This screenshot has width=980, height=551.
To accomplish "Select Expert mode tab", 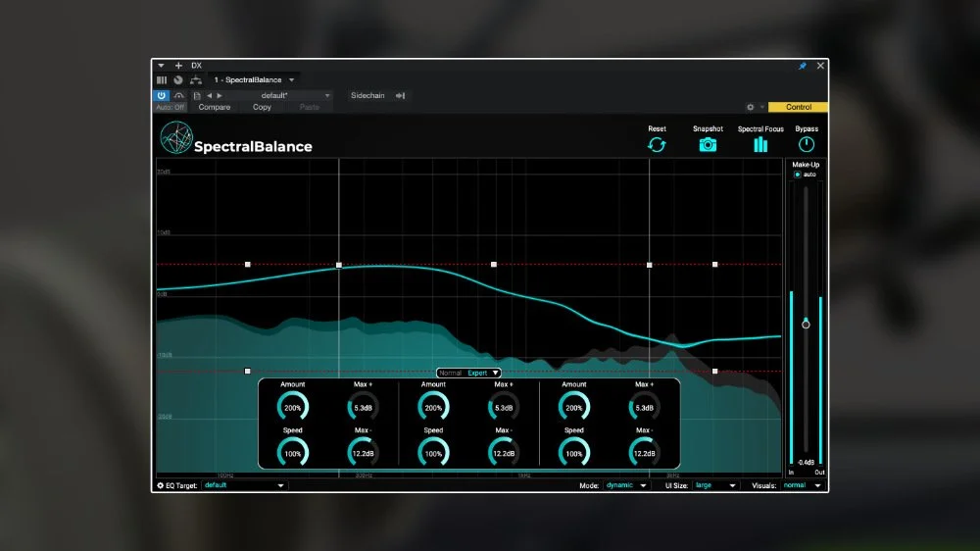I will coord(477,373).
